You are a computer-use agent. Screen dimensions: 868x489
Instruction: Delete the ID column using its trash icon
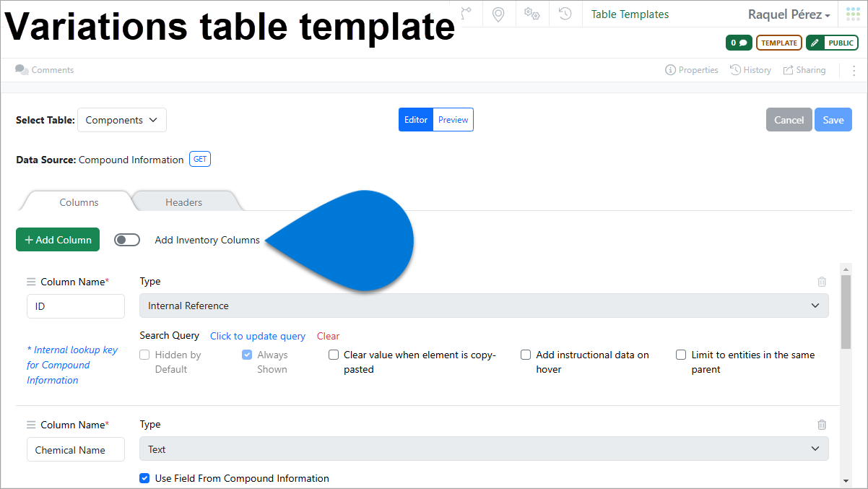pos(822,282)
